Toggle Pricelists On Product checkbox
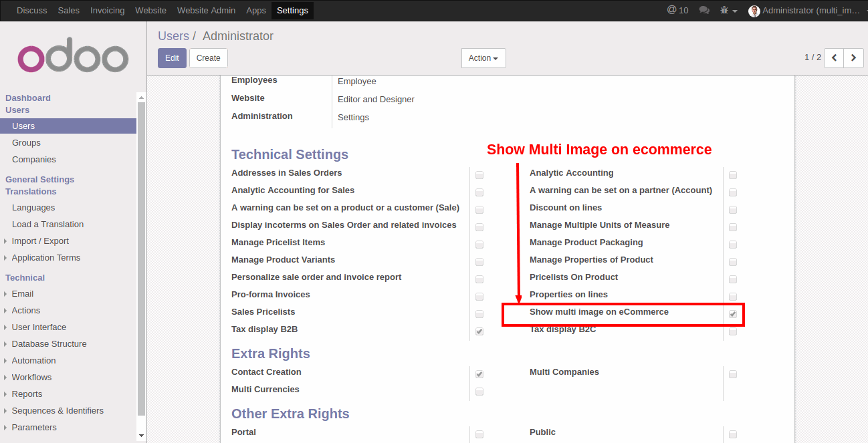This screenshot has width=868, height=443. tap(733, 279)
